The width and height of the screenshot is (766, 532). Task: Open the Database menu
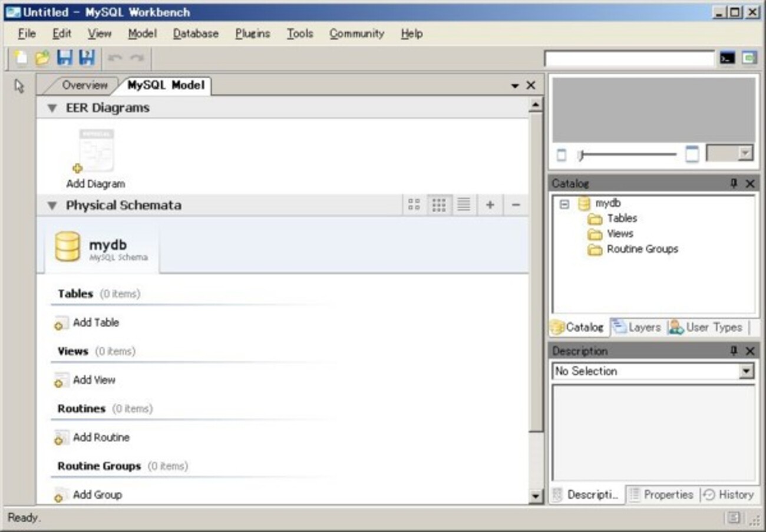pos(196,34)
